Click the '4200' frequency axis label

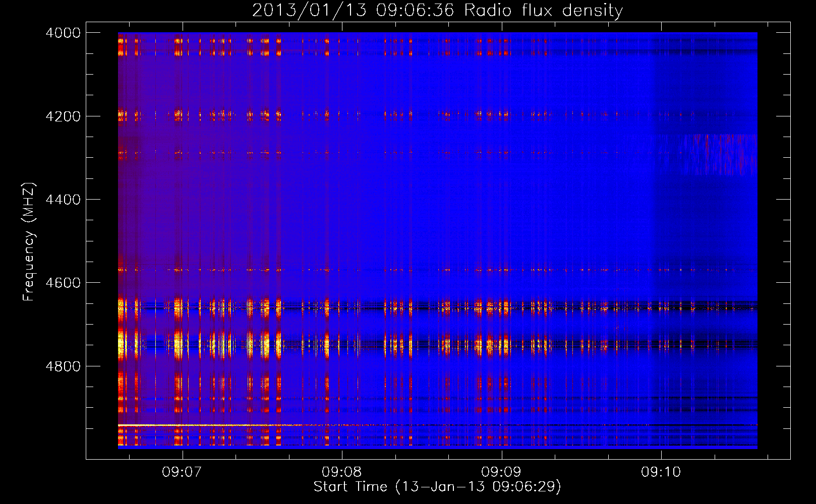63,116
